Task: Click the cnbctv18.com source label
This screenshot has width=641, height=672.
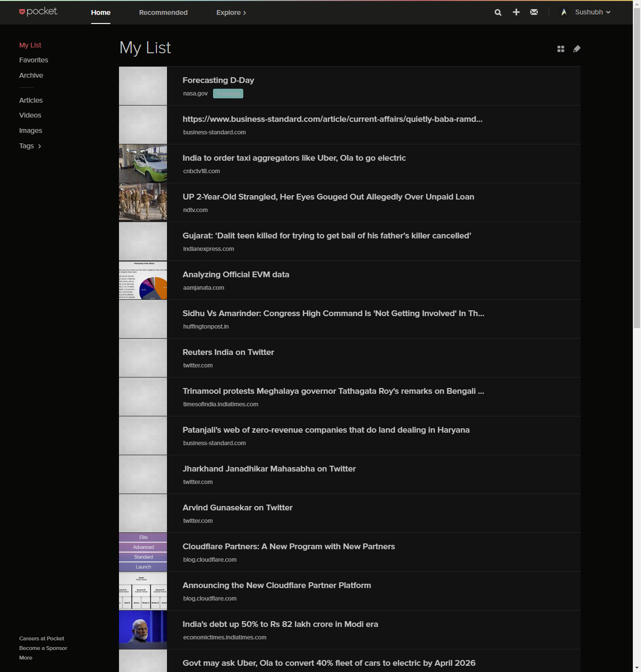Action: [202, 171]
